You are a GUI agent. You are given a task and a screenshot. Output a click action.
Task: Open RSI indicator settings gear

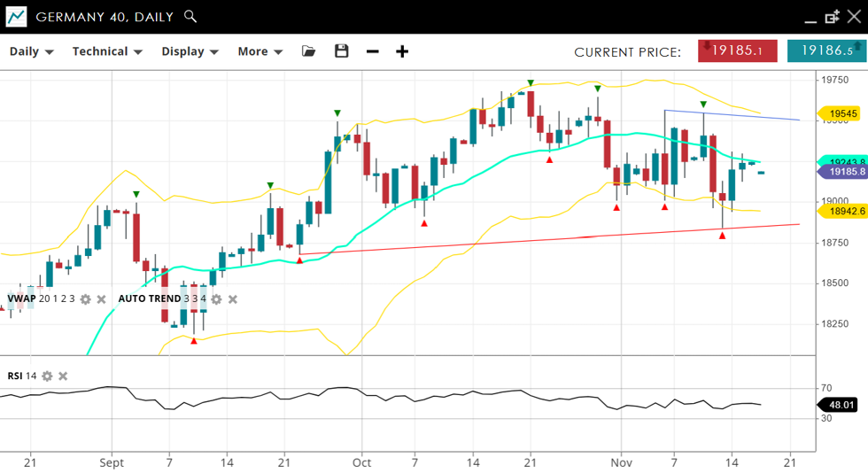point(48,376)
